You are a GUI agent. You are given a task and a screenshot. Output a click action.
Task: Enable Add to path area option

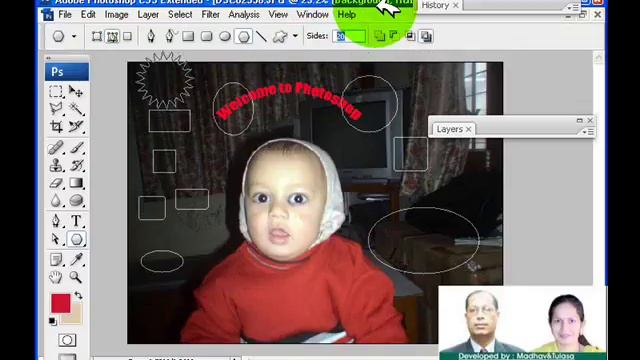pos(380,36)
